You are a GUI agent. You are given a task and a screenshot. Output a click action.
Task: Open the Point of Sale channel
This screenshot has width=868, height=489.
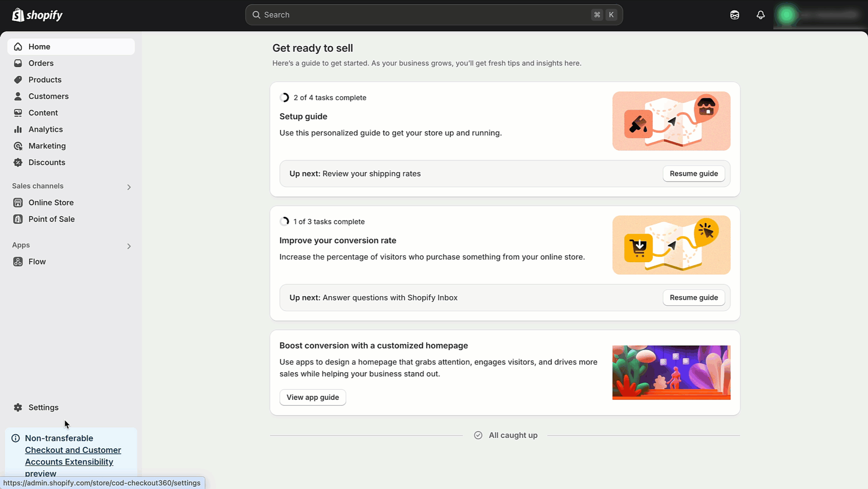coord(51,219)
